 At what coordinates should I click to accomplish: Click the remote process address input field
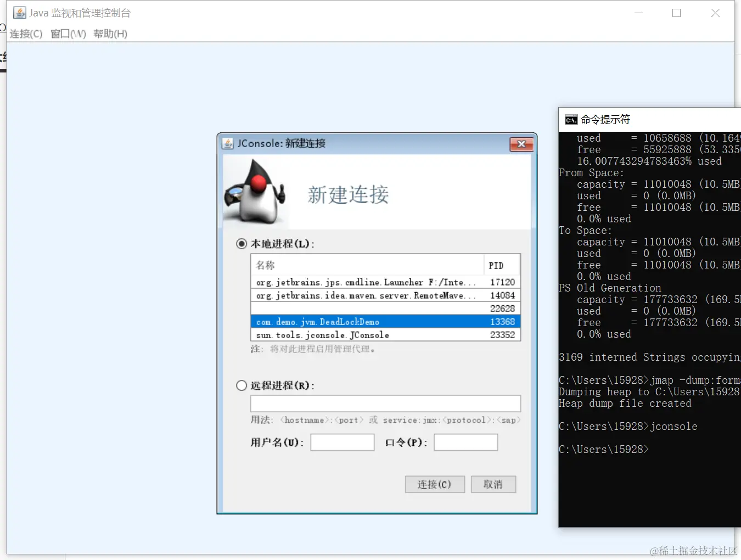(385, 404)
